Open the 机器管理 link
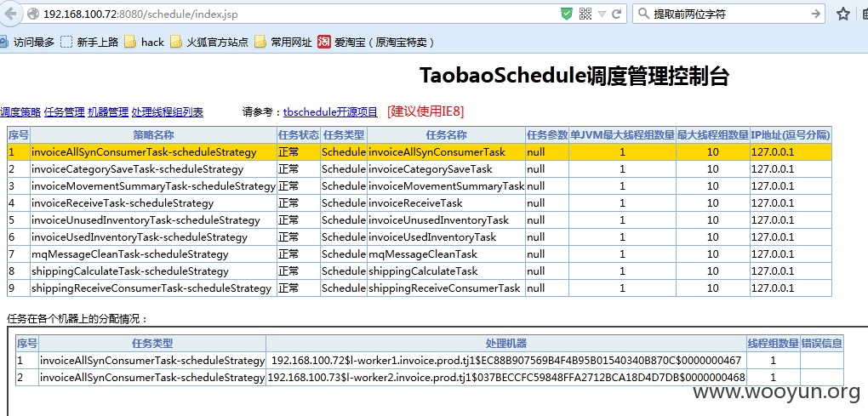Image resolution: width=868 pixels, height=416 pixels. pyautogui.click(x=108, y=112)
